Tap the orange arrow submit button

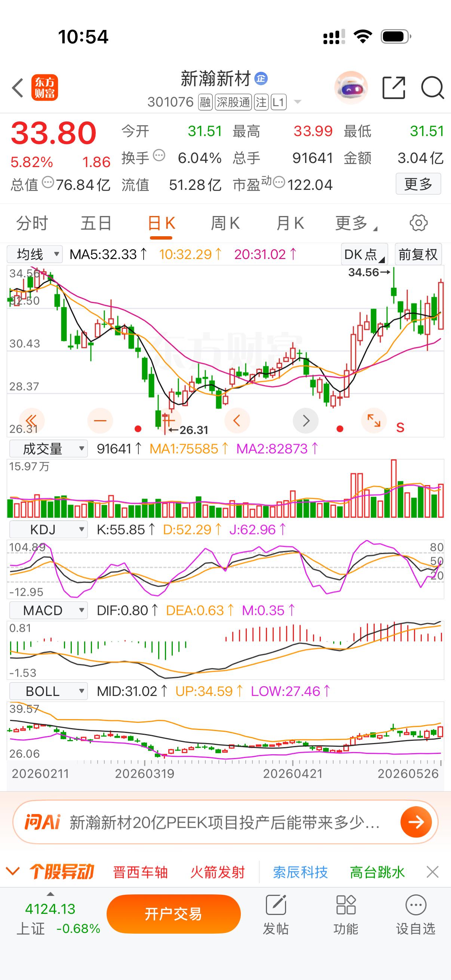[416, 822]
